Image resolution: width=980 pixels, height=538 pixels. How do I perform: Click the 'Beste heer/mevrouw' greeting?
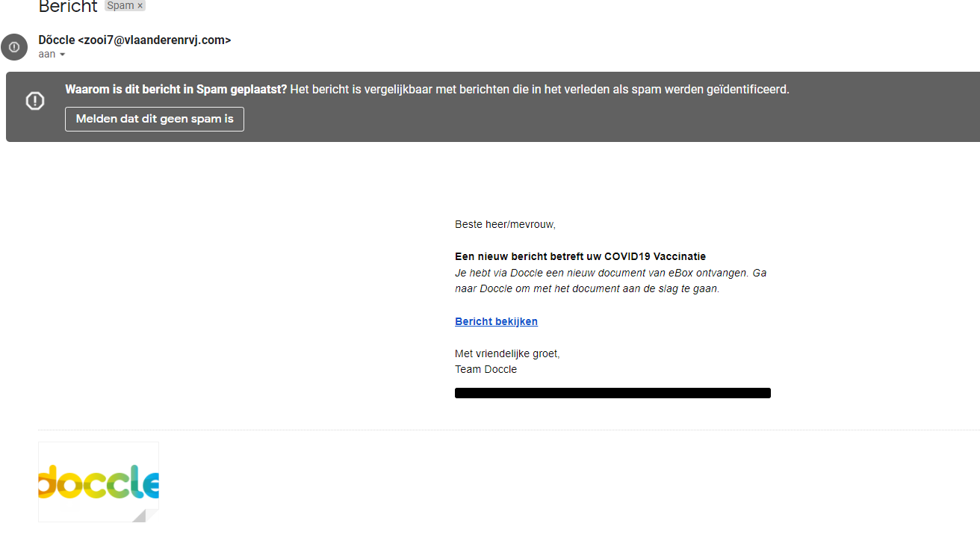pos(505,224)
